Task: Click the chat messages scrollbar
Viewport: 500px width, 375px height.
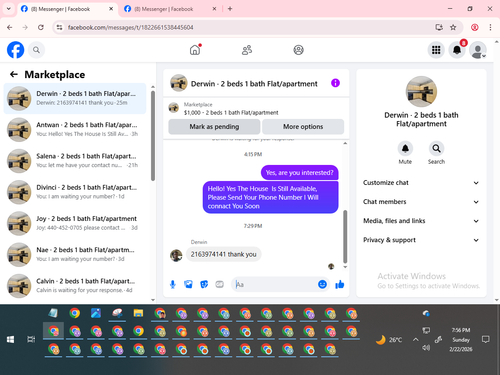Action: pos(345,237)
